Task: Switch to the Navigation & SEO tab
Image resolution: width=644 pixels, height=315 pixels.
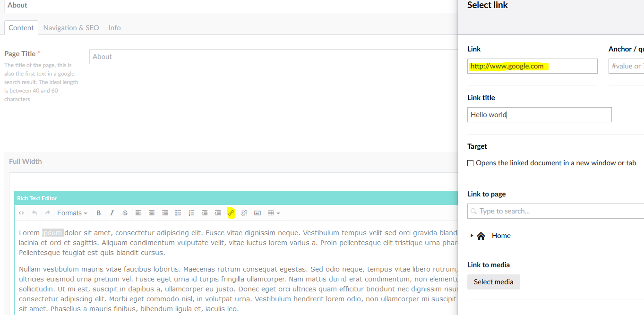Action: 71,28
